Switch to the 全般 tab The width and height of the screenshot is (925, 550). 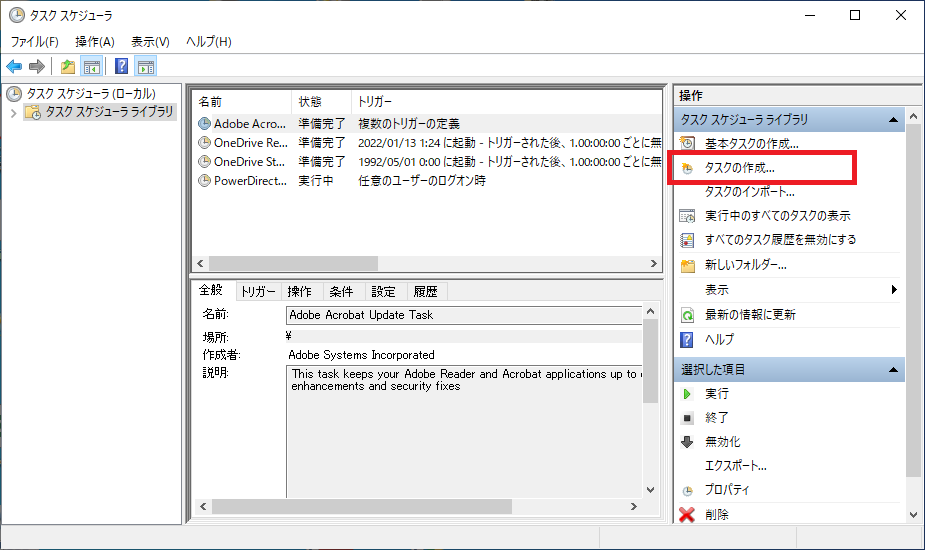pyautogui.click(x=211, y=290)
